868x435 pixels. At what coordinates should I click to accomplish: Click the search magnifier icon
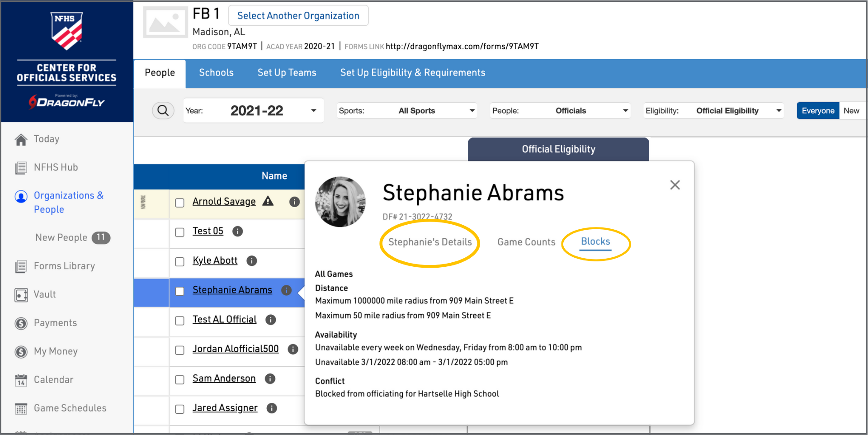pos(163,110)
